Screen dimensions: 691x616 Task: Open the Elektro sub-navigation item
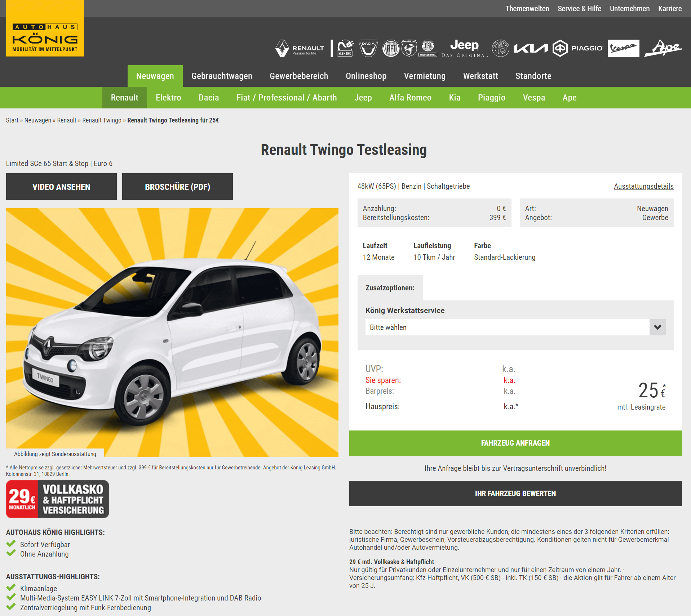168,98
